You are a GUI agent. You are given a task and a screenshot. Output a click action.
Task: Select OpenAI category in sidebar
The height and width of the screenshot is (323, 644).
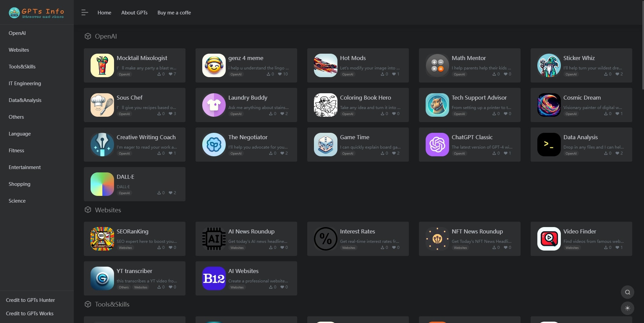[17, 33]
